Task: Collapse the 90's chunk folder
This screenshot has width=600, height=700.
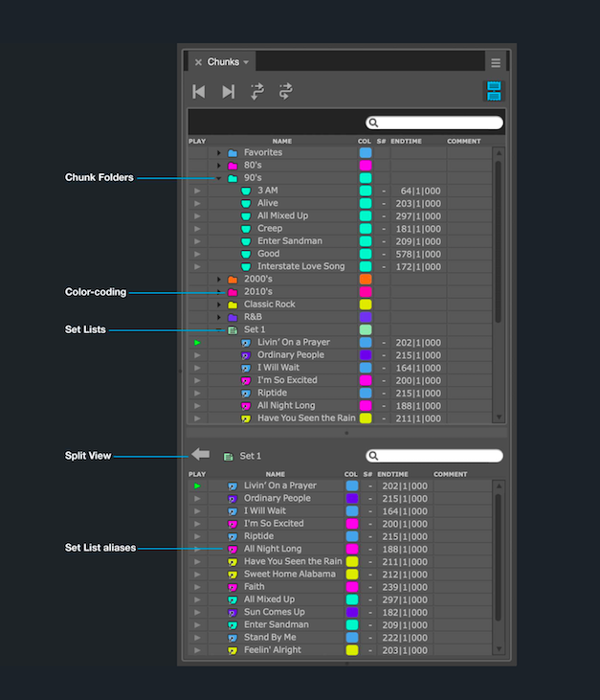Action: click(x=218, y=178)
